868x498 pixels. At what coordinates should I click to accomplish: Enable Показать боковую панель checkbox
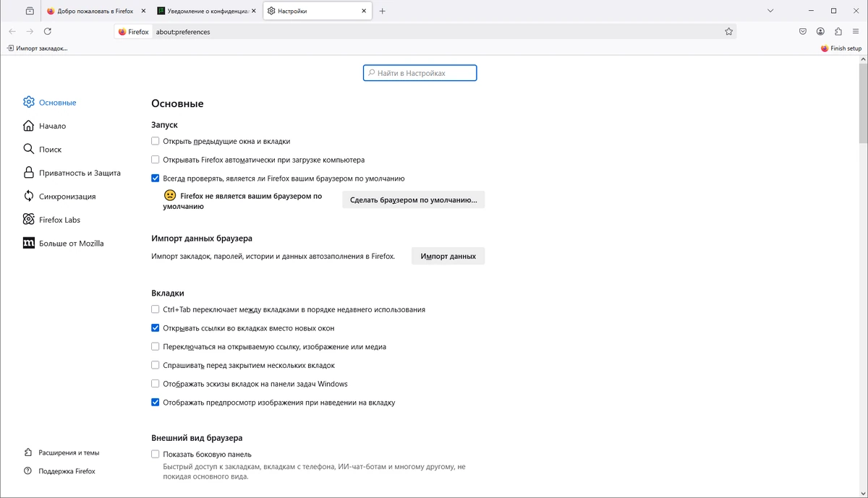click(x=156, y=454)
